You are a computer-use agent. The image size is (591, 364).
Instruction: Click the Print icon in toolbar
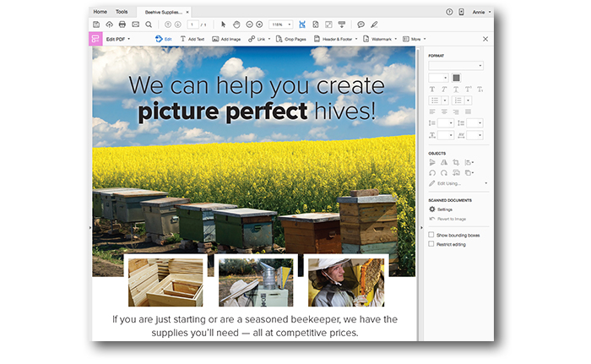coord(122,24)
